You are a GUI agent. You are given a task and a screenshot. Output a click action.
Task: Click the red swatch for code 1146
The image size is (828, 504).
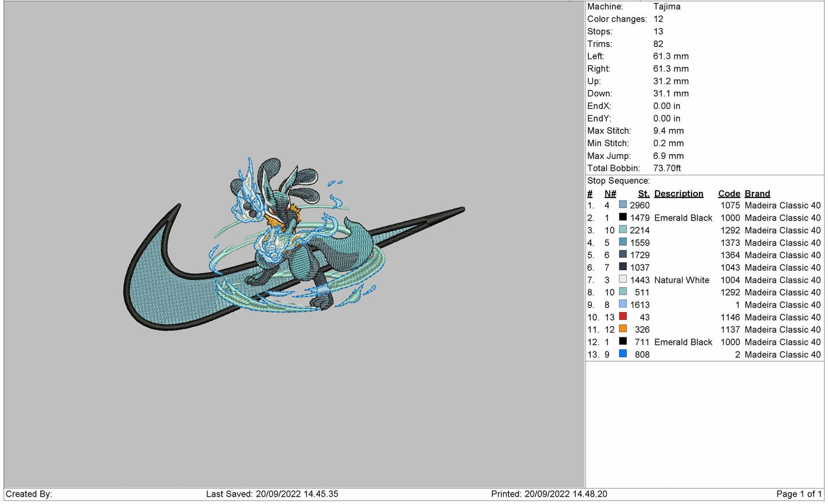(x=622, y=317)
